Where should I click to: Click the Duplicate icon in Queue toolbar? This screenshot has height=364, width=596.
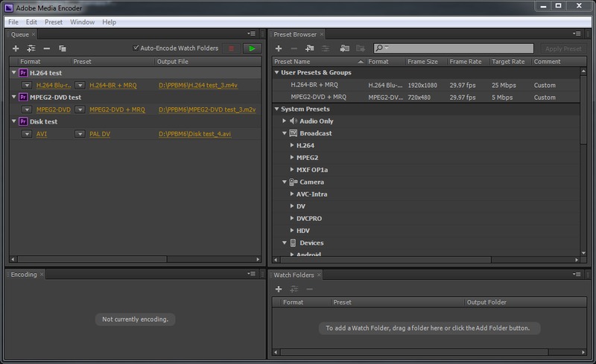63,48
